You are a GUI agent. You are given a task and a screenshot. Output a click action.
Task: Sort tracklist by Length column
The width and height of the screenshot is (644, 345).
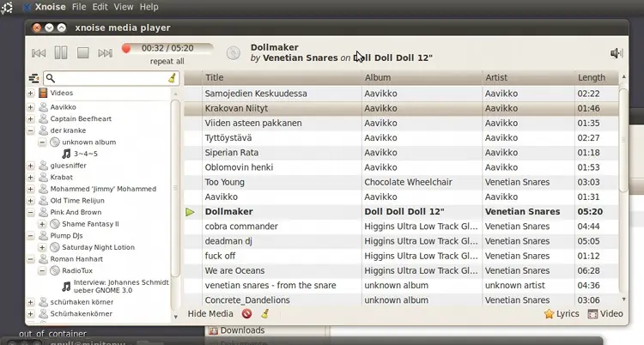[597, 77]
